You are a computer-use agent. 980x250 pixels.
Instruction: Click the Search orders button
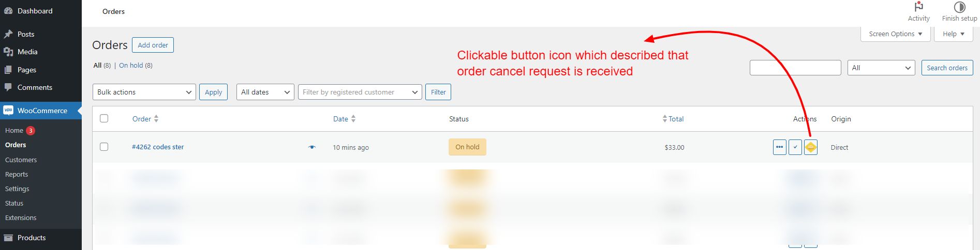(947, 68)
